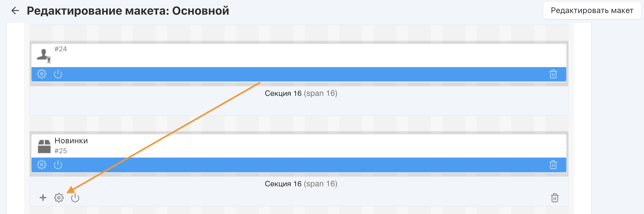This screenshot has height=214, width=644.
Task: Disable the Новинки block via power icon
Action: (x=58, y=165)
